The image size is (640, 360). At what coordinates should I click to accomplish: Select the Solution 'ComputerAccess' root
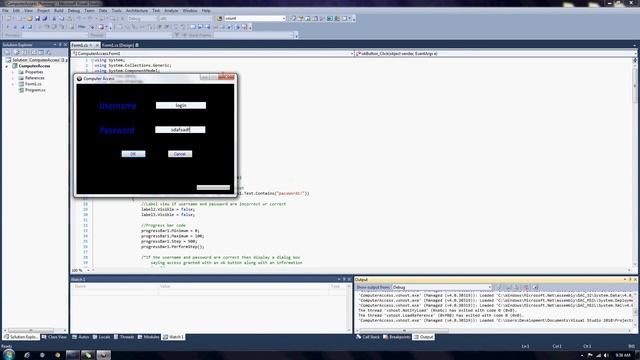point(39,60)
